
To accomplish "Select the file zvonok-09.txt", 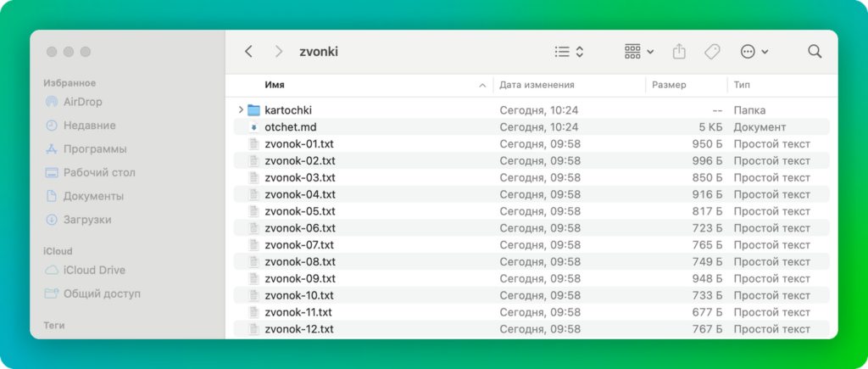I will pos(531,278).
